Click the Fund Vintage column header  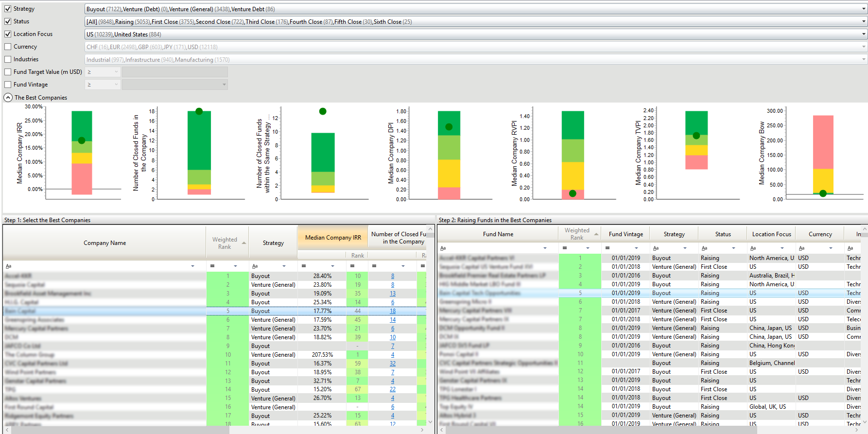626,234
